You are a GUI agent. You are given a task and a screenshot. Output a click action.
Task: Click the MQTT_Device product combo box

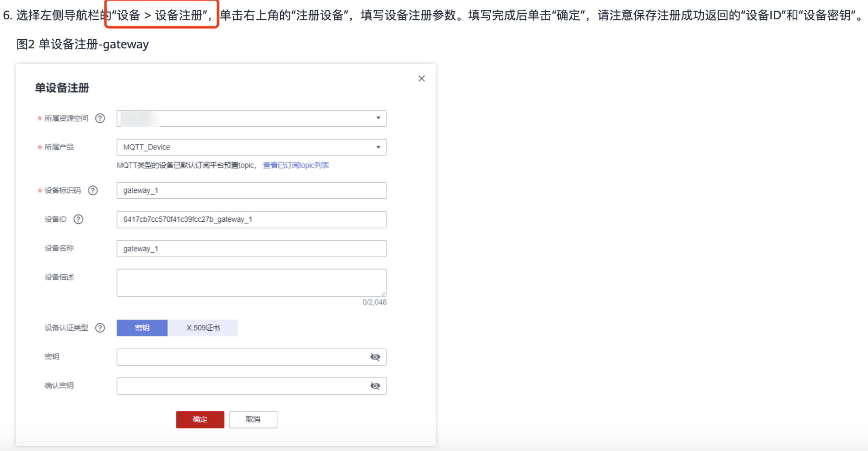pyautogui.click(x=246, y=147)
